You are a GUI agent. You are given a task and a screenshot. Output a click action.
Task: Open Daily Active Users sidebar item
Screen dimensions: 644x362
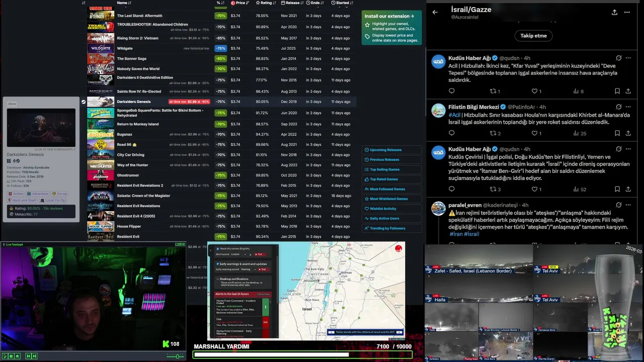tap(391, 218)
